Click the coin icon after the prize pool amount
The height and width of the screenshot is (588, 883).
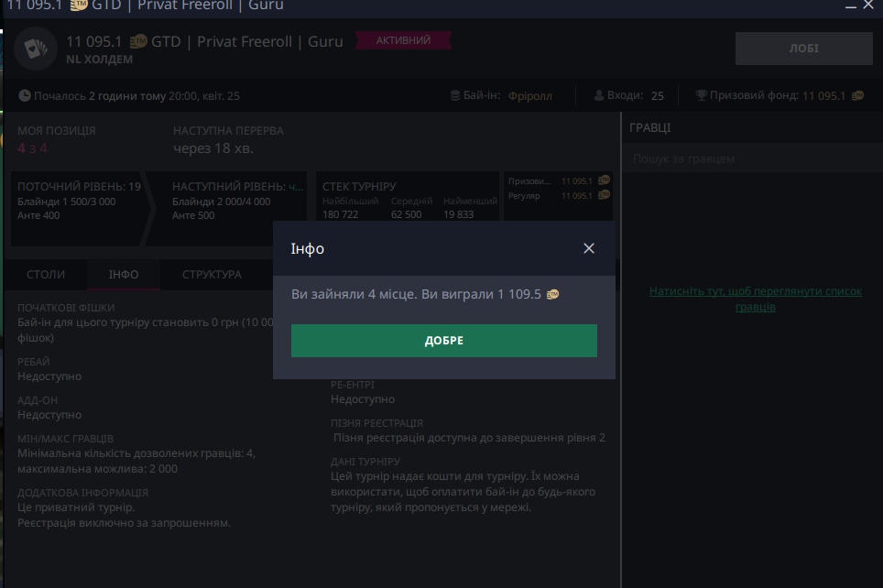click(857, 95)
